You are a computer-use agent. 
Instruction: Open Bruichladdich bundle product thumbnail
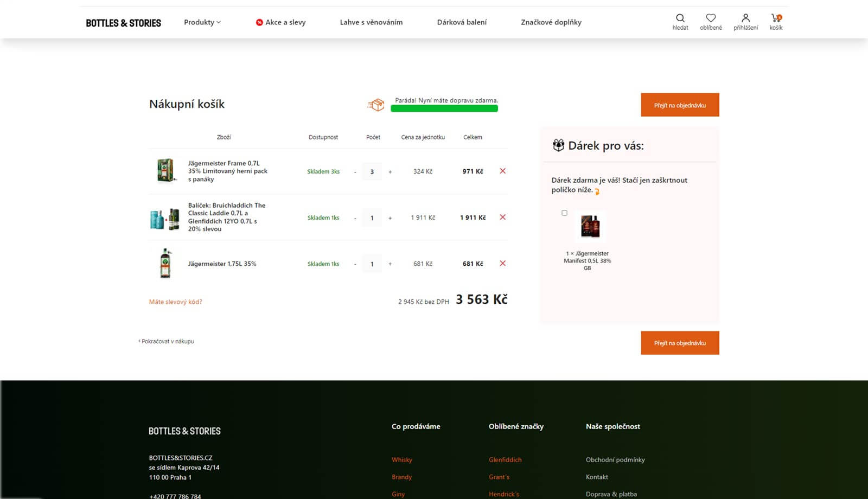(x=164, y=219)
